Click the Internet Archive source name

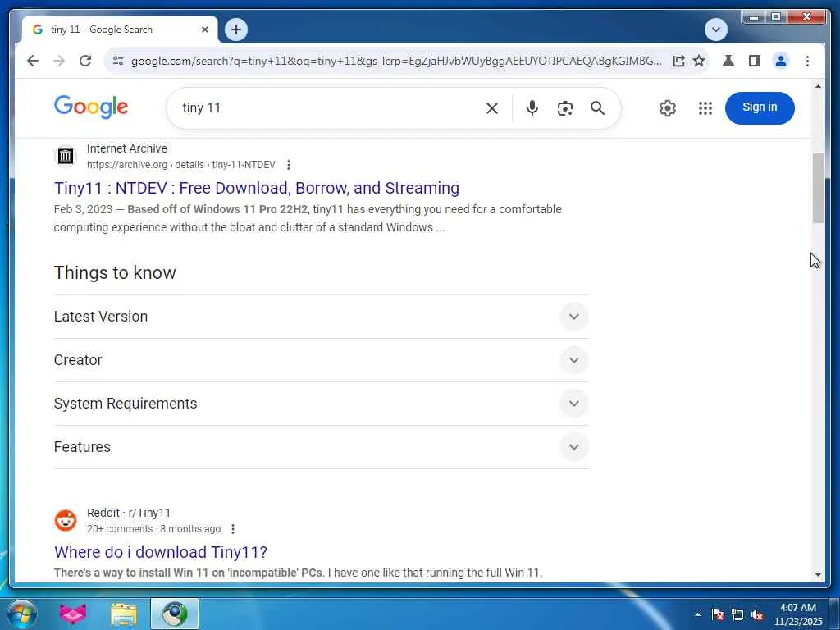pyautogui.click(x=127, y=148)
